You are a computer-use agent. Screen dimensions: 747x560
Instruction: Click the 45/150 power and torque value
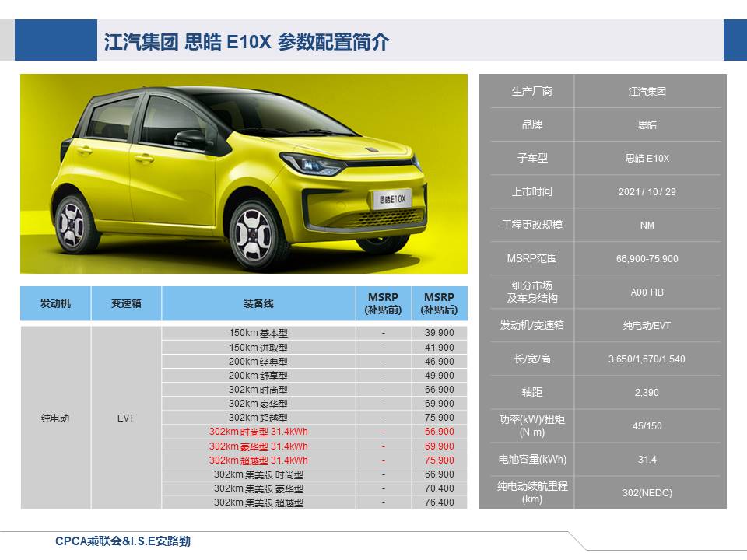[647, 425]
